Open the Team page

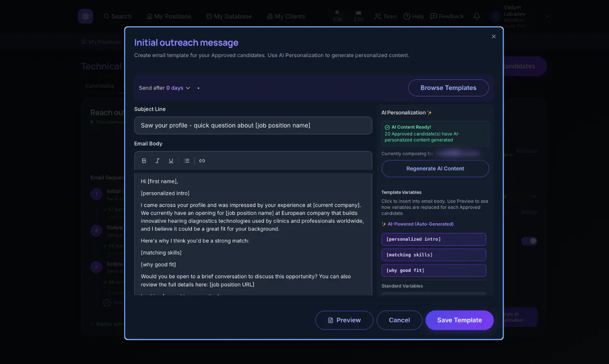click(386, 16)
